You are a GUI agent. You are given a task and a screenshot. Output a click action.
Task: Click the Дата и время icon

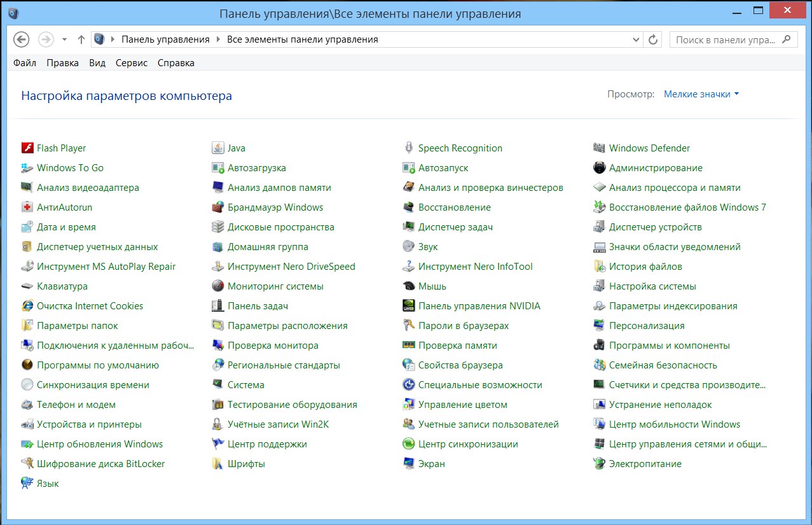[27, 227]
